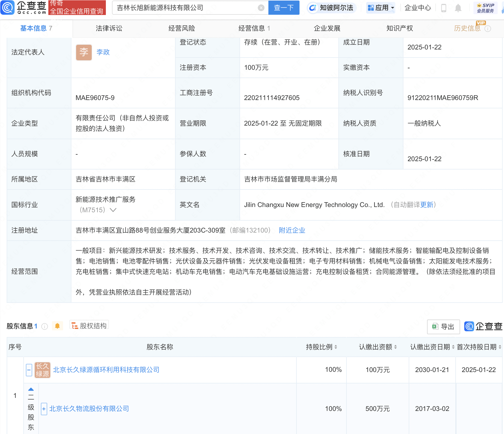The width and height of the screenshot is (504, 434).
Task: Click 全国企业信用查询 red banner
Action: 77,8
